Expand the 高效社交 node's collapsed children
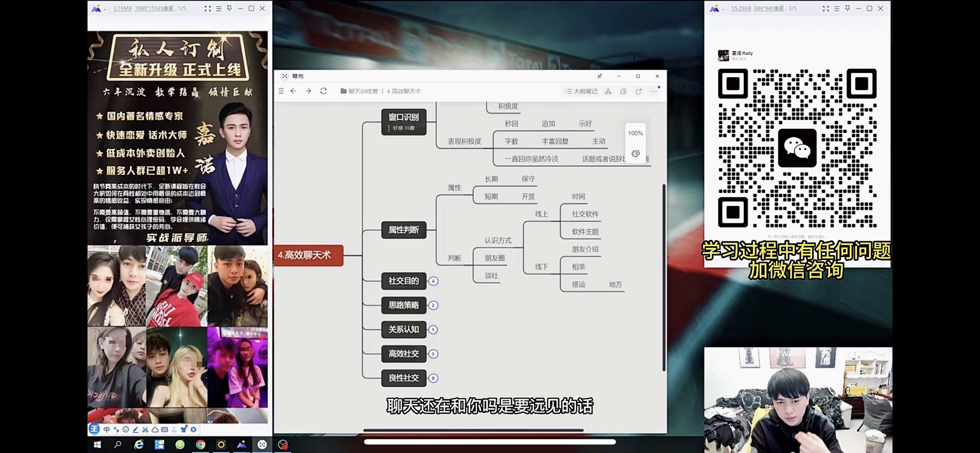Screen dimensions: 980x453 433,354
